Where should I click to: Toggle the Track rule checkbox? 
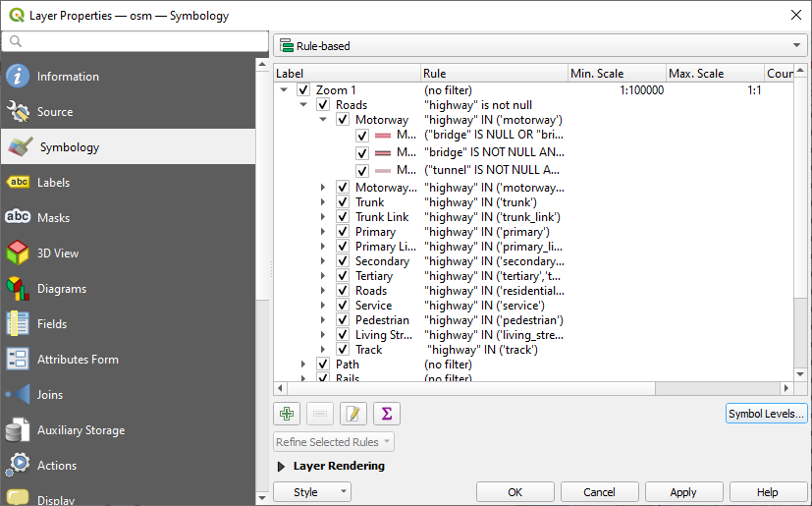pos(343,350)
